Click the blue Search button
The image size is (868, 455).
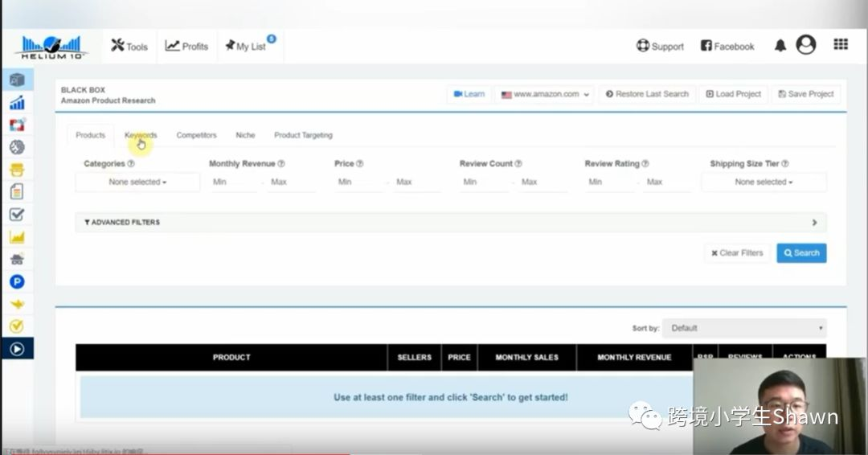pyautogui.click(x=801, y=253)
